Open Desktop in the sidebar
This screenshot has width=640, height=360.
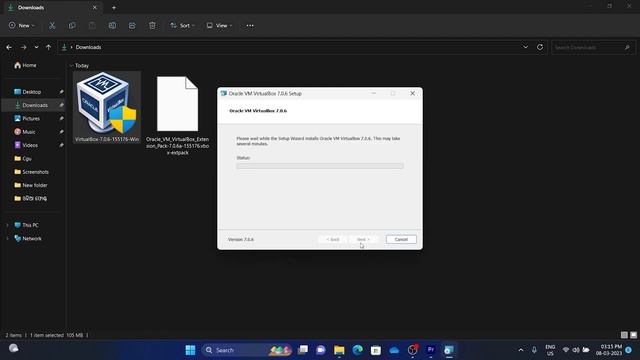pyautogui.click(x=32, y=92)
